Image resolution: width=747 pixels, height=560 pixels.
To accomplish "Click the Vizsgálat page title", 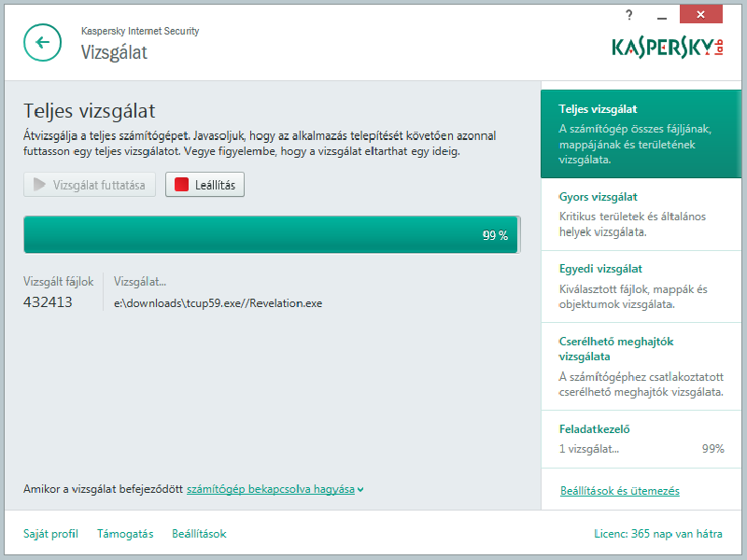I will pos(114,52).
